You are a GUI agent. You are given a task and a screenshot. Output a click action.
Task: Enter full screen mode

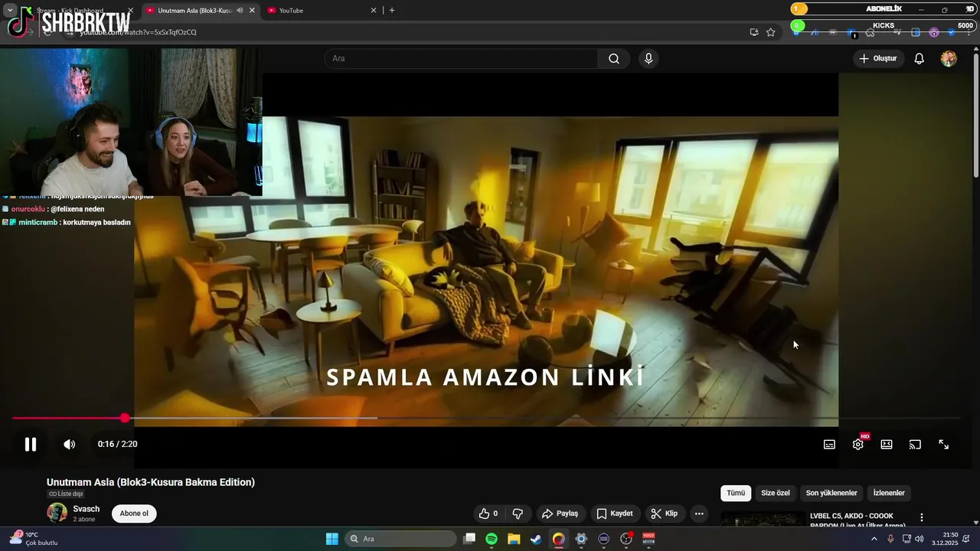coord(944,444)
